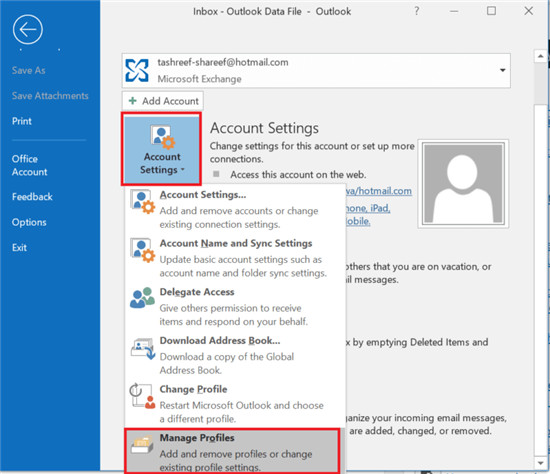Click the Account Name and Sync Settings icon

tap(142, 250)
